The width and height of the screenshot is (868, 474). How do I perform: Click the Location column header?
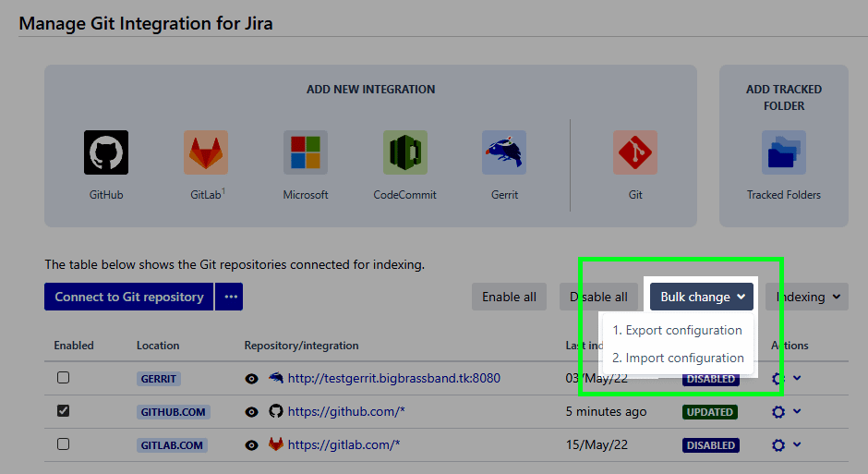point(158,345)
